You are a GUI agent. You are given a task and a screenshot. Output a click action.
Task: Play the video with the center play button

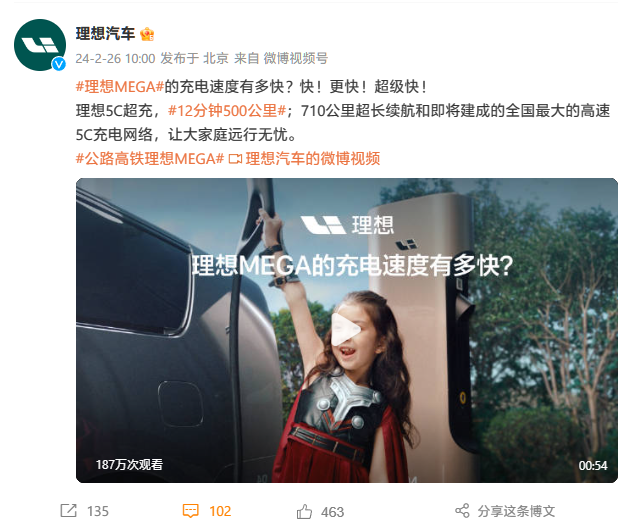pos(345,329)
